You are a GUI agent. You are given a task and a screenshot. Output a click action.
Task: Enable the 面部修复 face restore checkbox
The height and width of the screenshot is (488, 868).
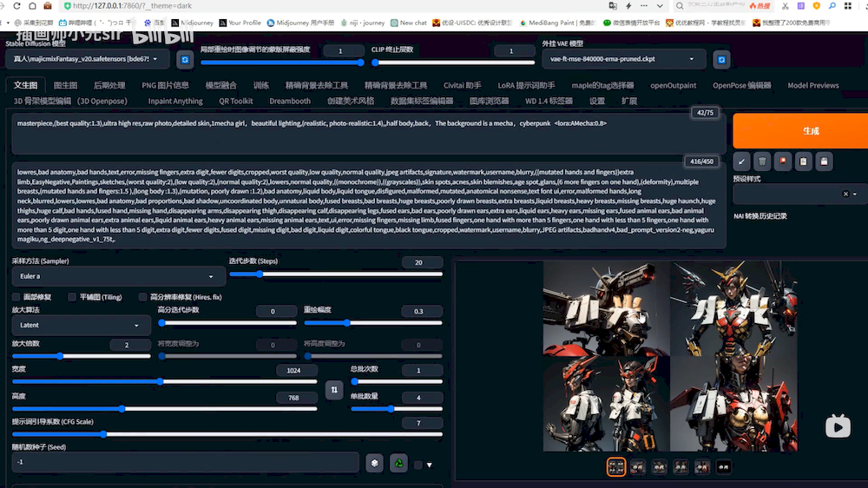point(16,297)
